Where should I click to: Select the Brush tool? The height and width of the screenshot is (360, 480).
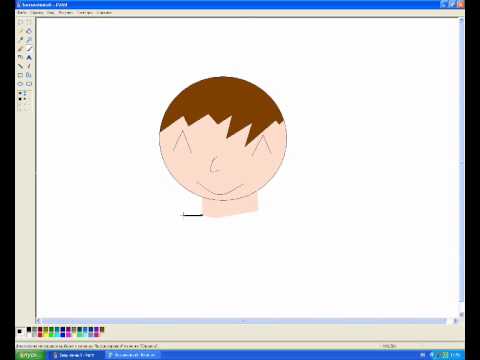[x=29, y=49]
